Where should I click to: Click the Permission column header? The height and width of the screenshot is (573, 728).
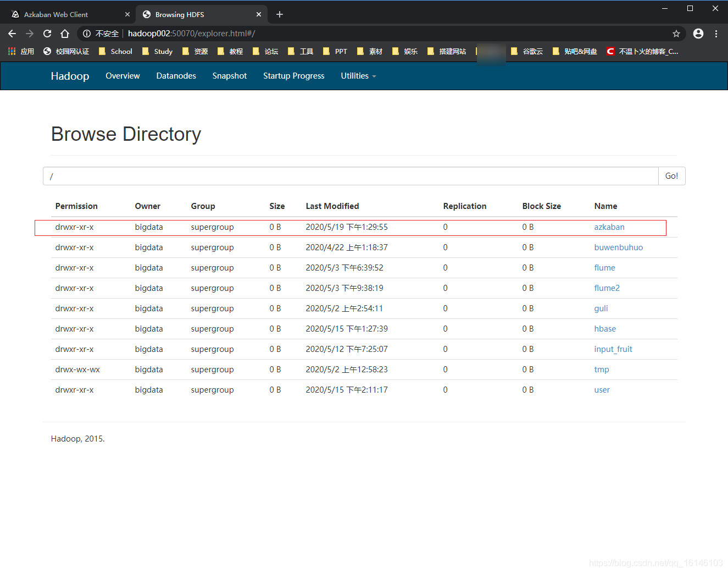(76, 206)
